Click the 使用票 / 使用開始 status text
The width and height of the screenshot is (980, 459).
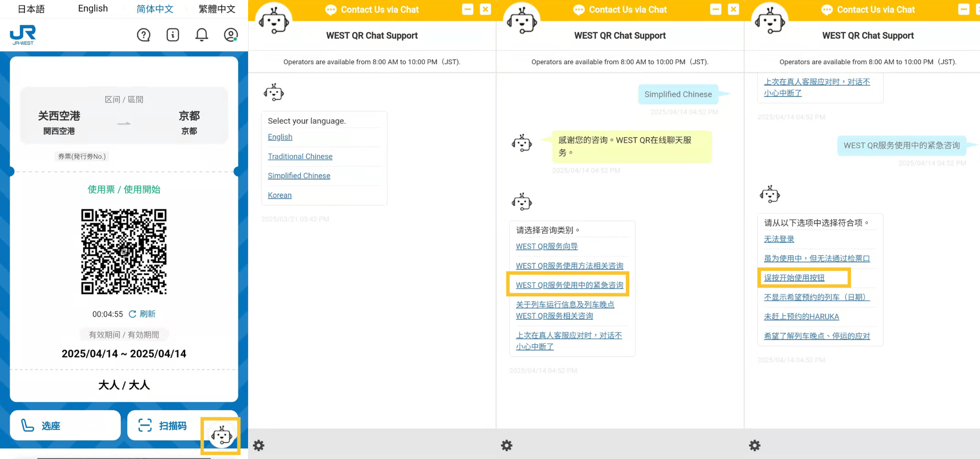pos(124,190)
